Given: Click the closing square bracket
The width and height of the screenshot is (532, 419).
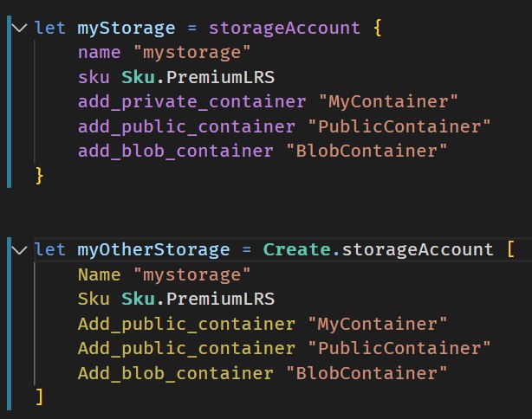Looking at the screenshot, I should (39, 397).
